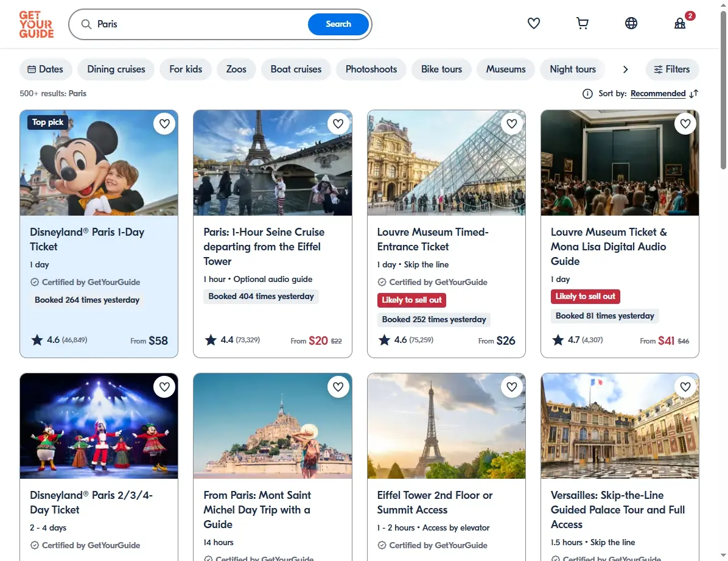Select the Photoshoots category chip
Image resolution: width=728 pixels, height=561 pixels.
coord(371,69)
